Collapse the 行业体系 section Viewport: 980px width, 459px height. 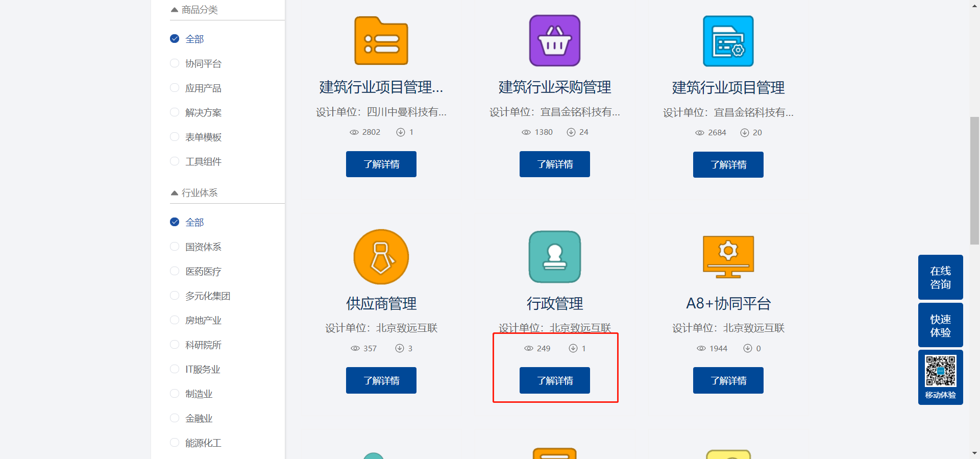pyautogui.click(x=175, y=193)
